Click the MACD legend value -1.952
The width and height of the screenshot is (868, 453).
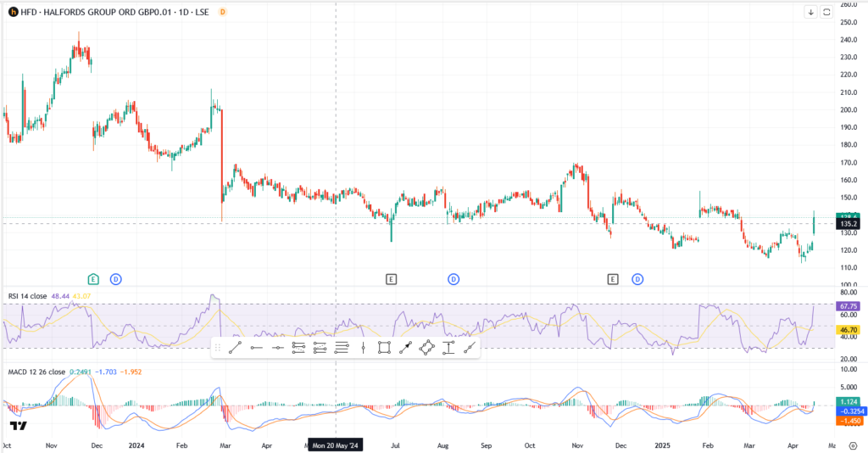(x=131, y=372)
